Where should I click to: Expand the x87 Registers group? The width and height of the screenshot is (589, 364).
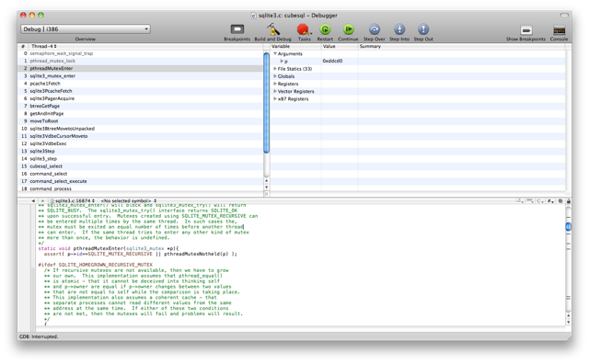275,98
